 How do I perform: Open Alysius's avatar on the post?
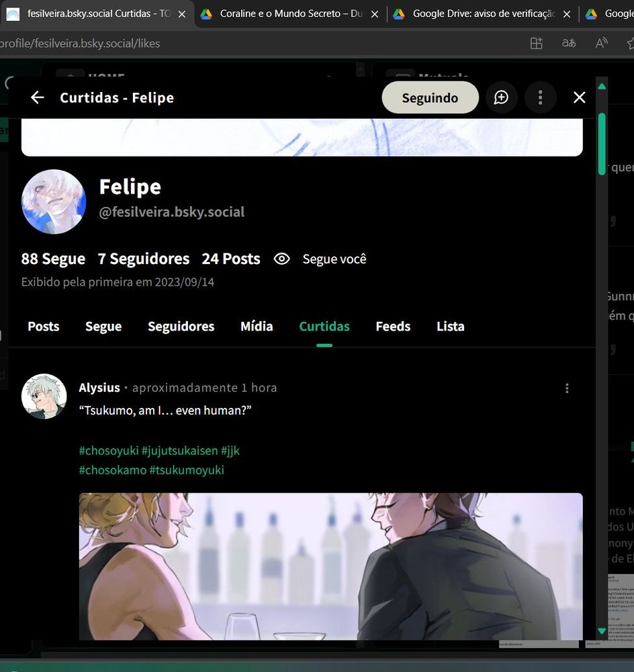(44, 396)
